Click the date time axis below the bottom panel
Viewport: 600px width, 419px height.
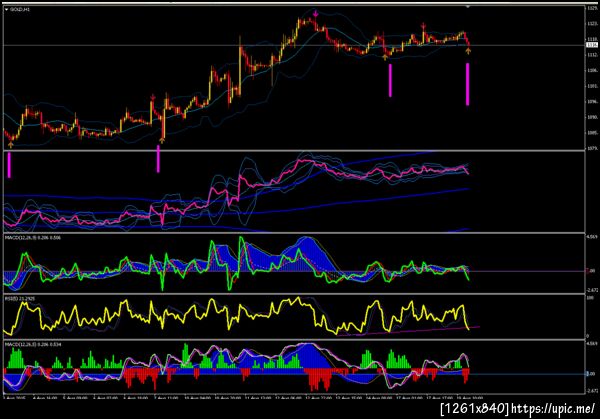(x=243, y=398)
